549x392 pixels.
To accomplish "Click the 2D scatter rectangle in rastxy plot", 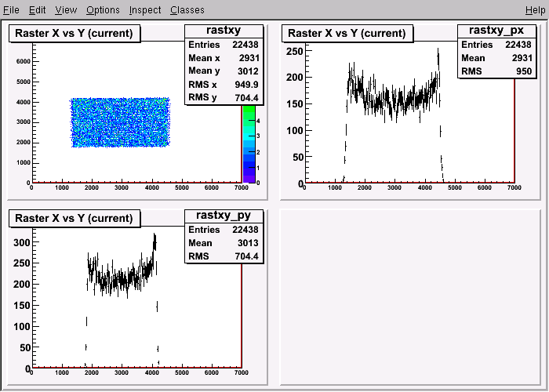I will (121, 122).
